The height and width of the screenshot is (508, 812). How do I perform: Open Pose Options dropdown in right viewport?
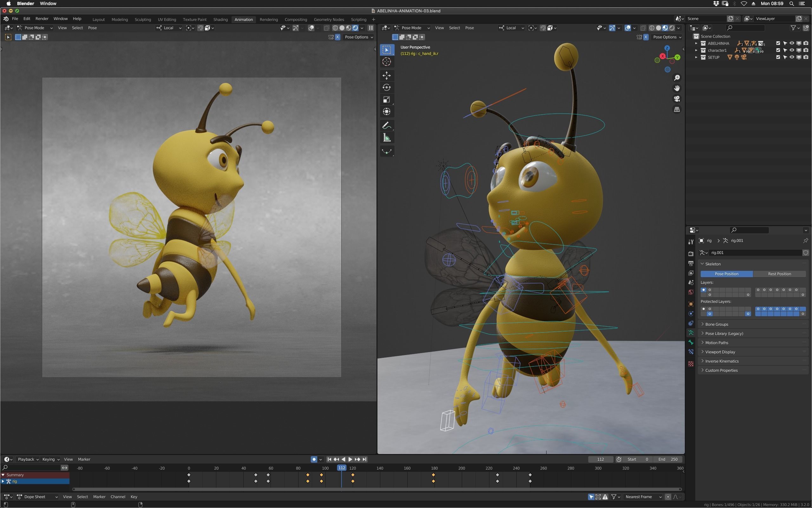click(667, 37)
